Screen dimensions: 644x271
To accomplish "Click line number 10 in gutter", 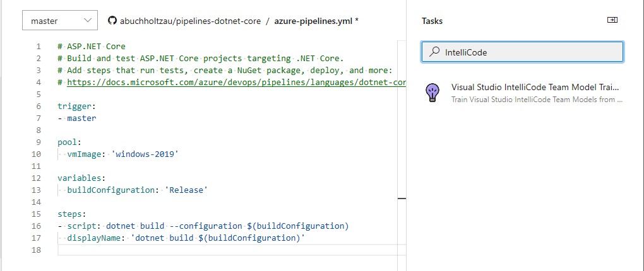I will pos(36,154).
